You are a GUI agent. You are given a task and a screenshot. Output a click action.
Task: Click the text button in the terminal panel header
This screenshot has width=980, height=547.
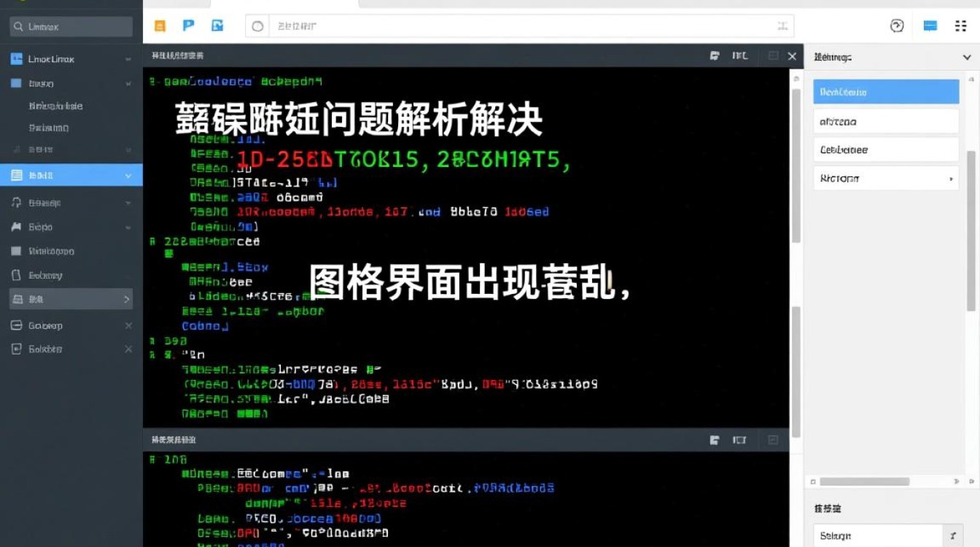739,56
